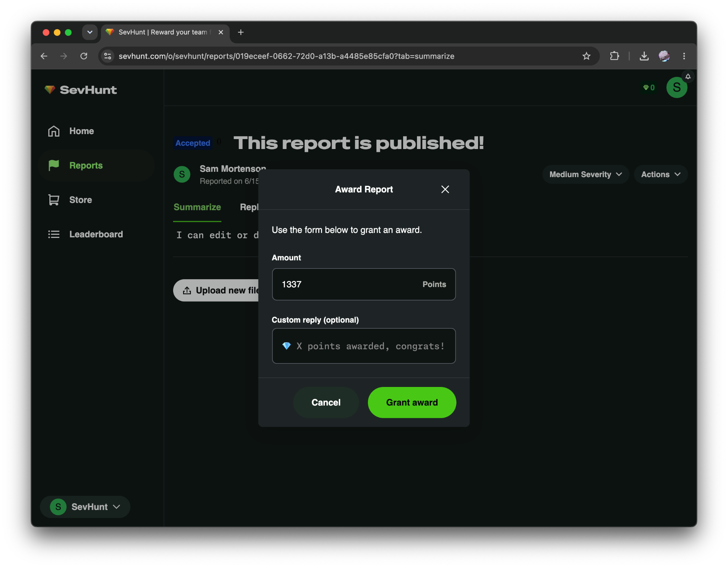
Task: Bookmark this page with the star
Action: click(x=587, y=56)
